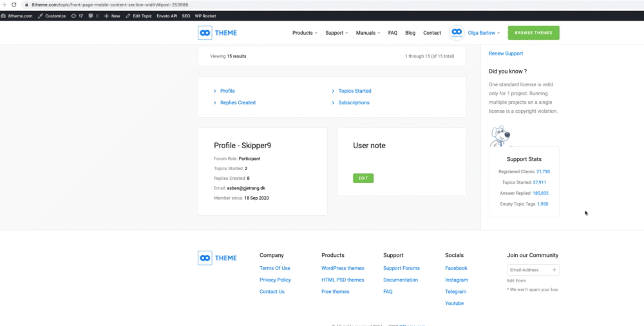
Task: Open Telegram social link
Action: pyautogui.click(x=456, y=291)
